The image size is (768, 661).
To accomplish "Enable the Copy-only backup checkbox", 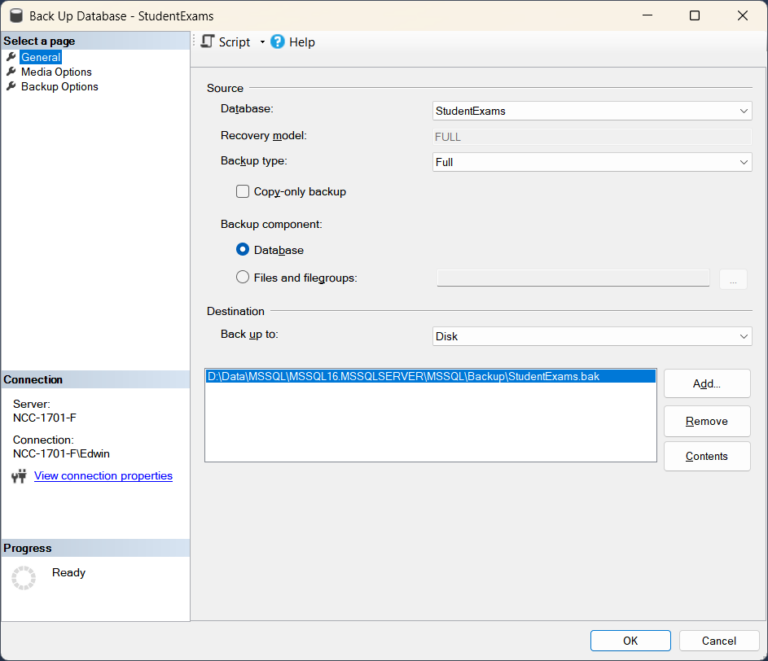I will [x=242, y=191].
